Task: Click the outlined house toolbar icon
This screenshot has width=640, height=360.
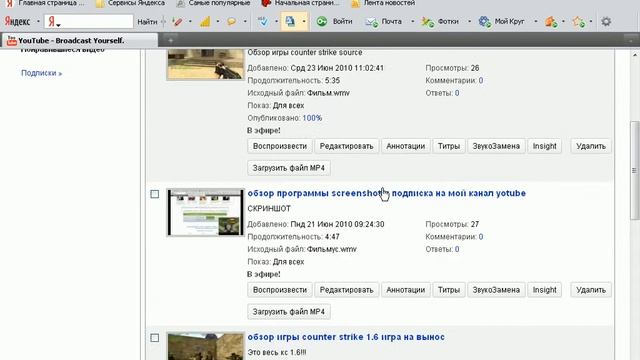Action: 578,21
